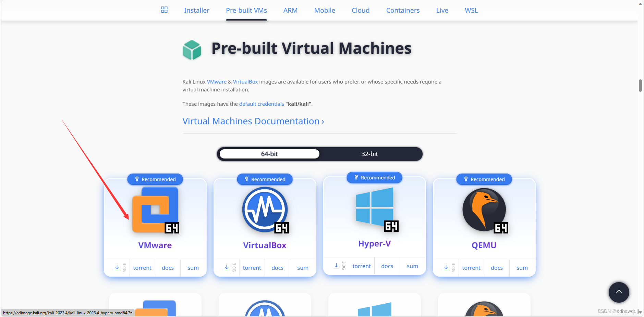Click the back-to-top round arrow button
644x317 pixels.
(619, 292)
